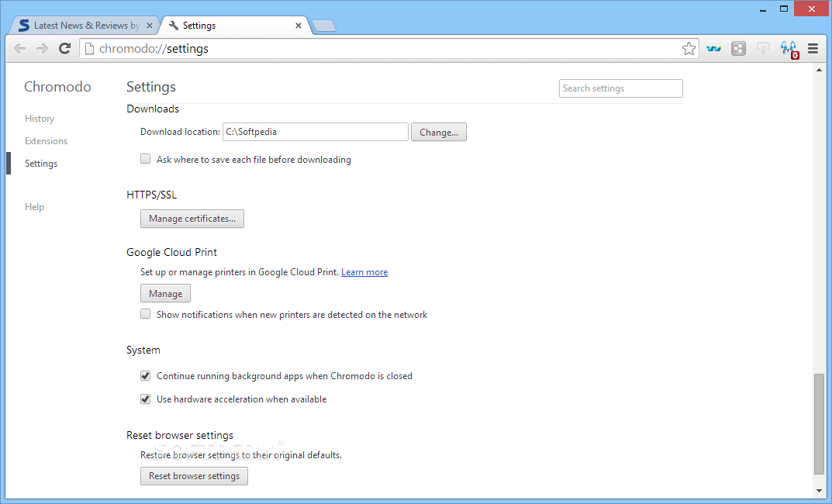Click the page icon in the address bar
This screenshot has width=832, height=504.
(x=90, y=49)
